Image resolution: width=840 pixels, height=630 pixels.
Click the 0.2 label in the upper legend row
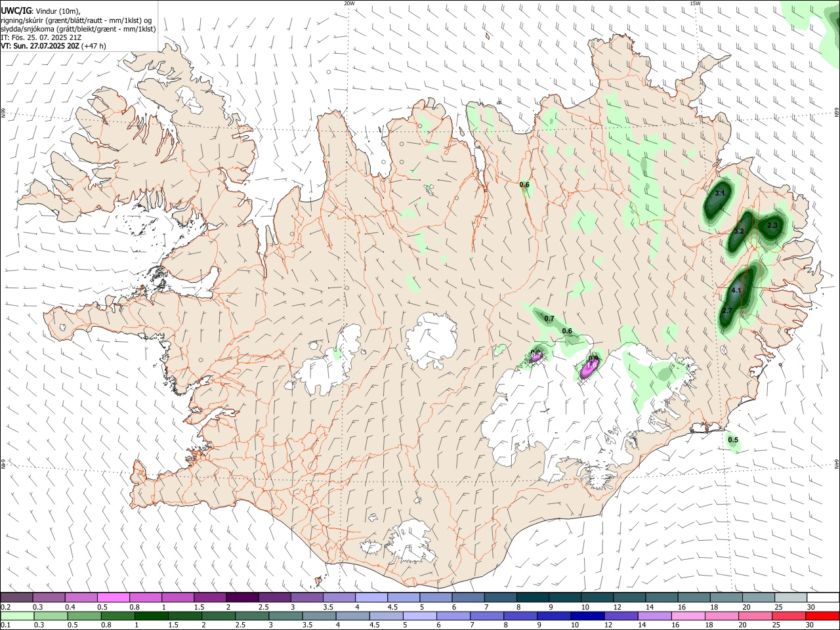pyautogui.click(x=5, y=607)
